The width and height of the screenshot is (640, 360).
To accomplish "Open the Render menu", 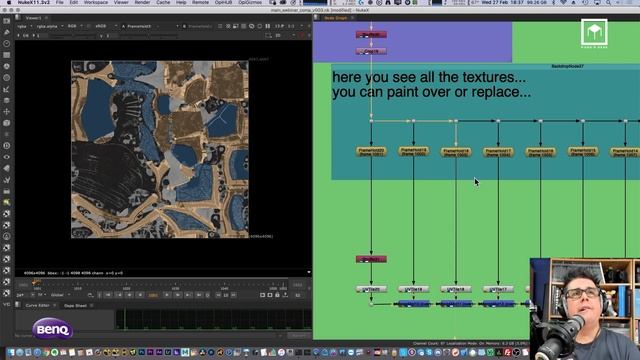I will [142, 2].
